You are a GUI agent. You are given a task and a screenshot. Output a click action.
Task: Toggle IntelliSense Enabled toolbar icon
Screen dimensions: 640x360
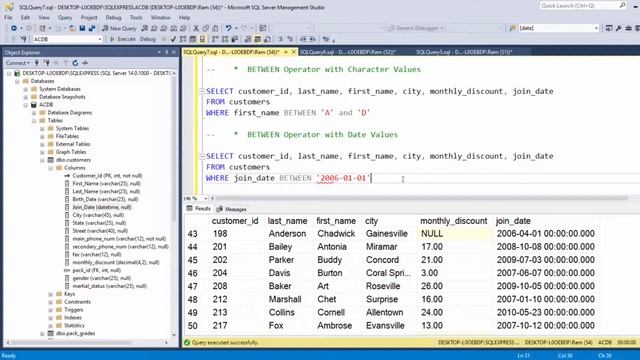(202, 39)
